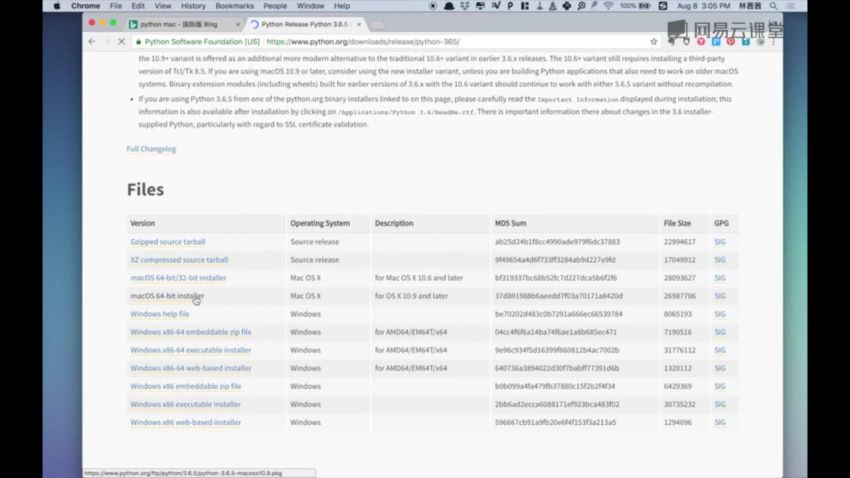The width and height of the screenshot is (850, 478).
Task: Go back to the previous page
Action: [x=92, y=42]
